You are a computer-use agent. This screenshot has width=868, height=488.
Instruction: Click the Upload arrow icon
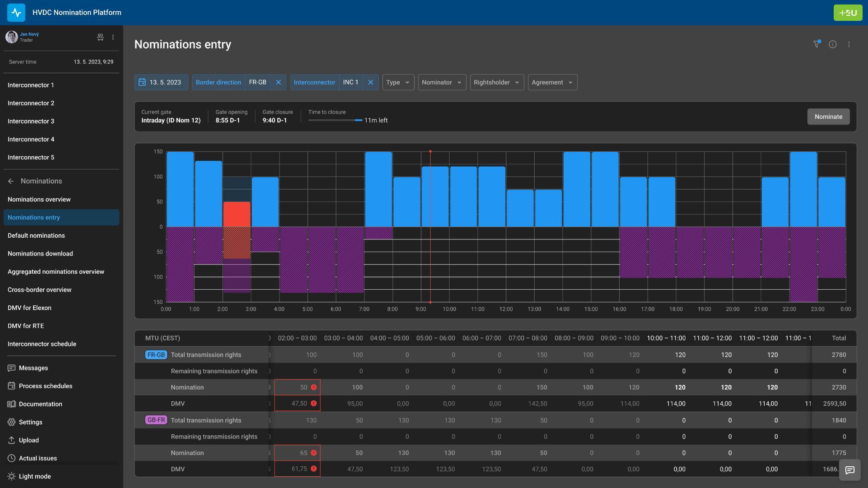point(12,440)
